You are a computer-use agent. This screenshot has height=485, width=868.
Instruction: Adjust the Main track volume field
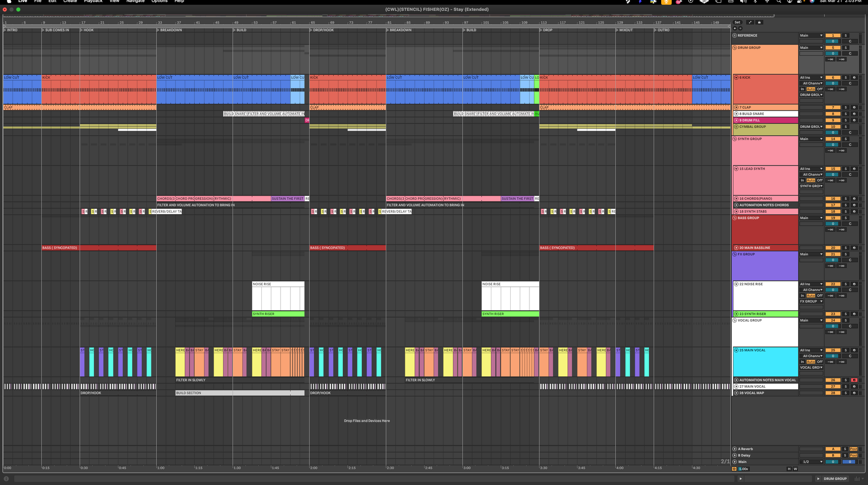tap(833, 462)
